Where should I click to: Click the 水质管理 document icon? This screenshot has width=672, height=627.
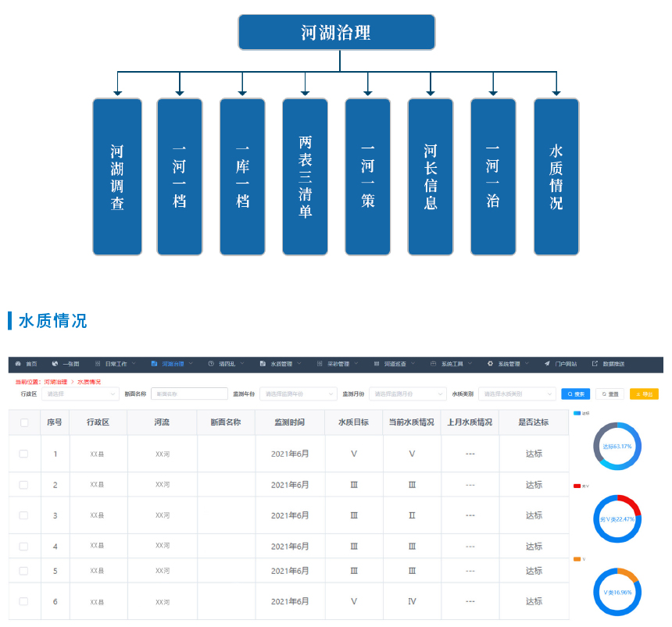263,364
